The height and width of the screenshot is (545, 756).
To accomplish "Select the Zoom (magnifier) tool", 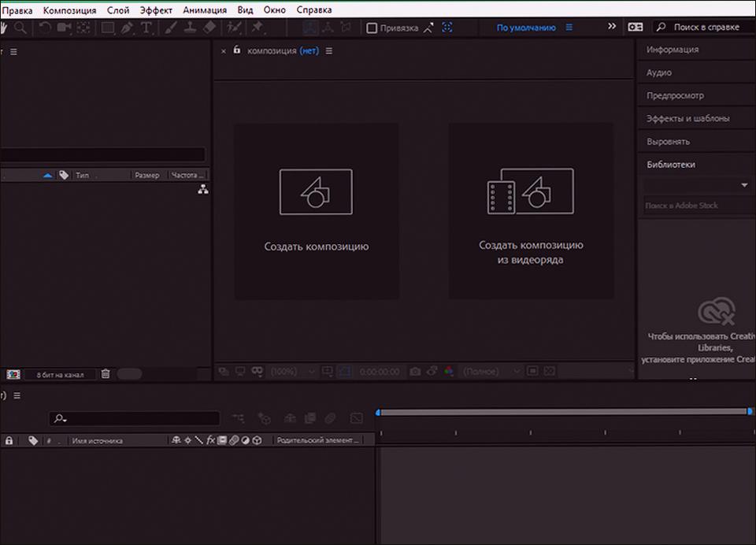I will coord(20,28).
